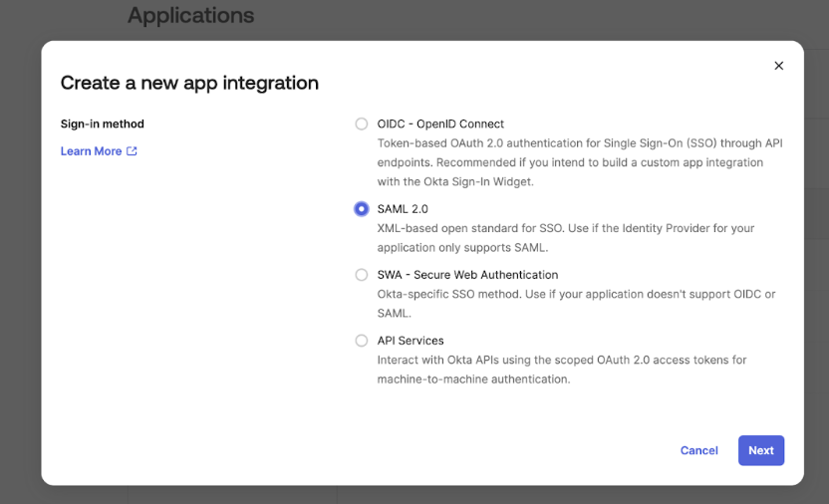The height and width of the screenshot is (504, 829).
Task: Cancel the new app integration dialog
Action: coord(698,450)
